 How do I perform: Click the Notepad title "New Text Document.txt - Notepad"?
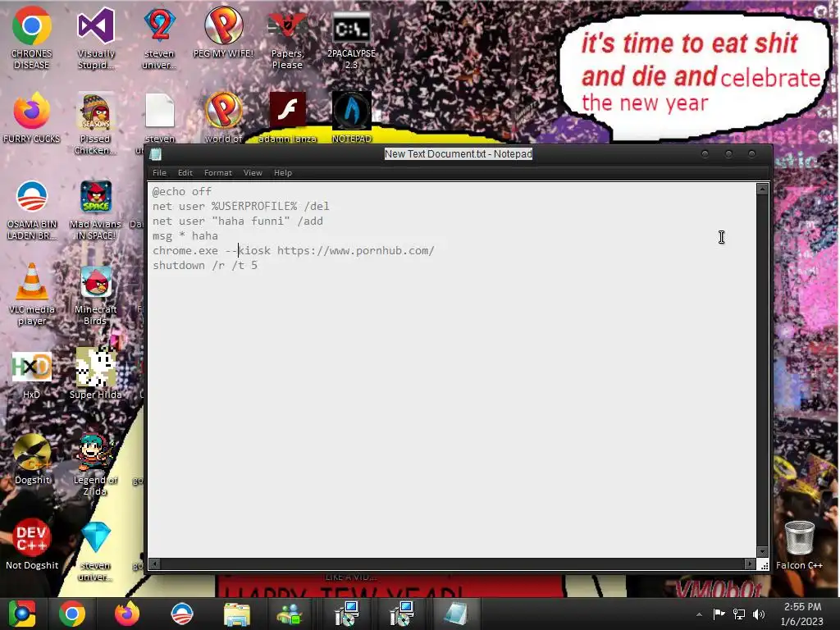(x=458, y=153)
